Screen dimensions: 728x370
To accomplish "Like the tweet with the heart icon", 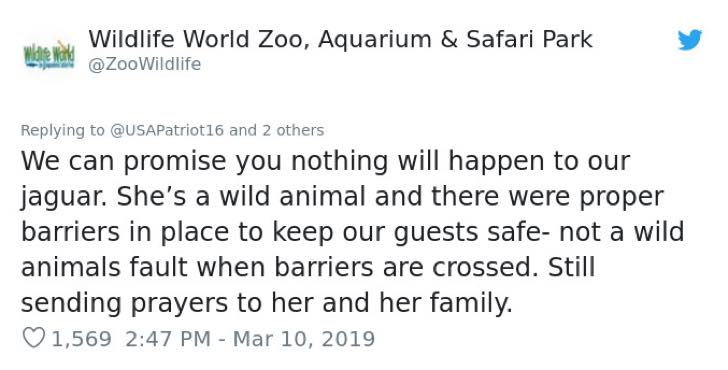I will pos(34,338).
